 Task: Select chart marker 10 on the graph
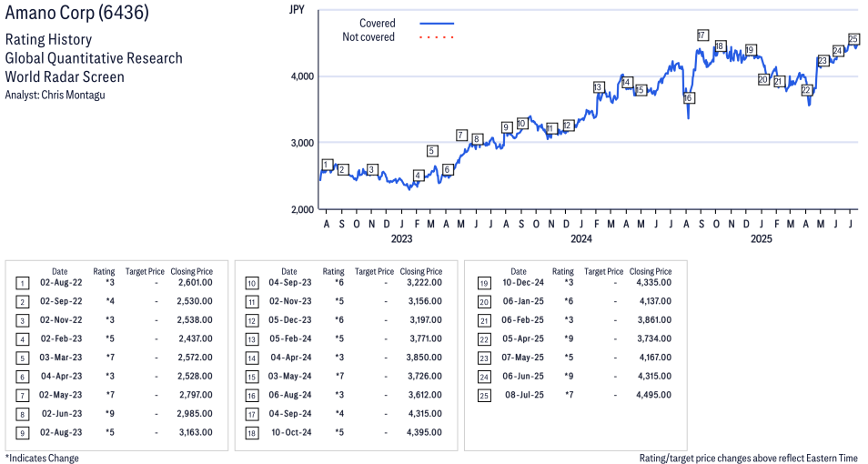521,124
